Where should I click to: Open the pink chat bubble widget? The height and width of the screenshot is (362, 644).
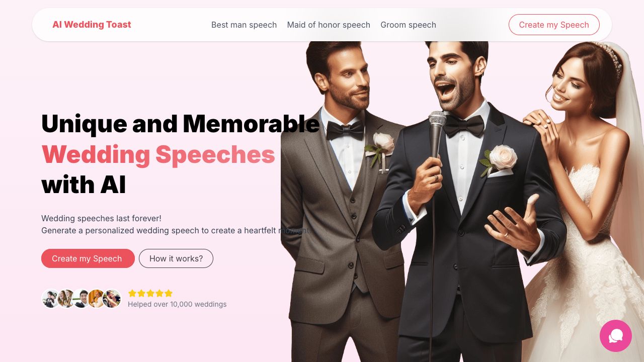pos(616,336)
